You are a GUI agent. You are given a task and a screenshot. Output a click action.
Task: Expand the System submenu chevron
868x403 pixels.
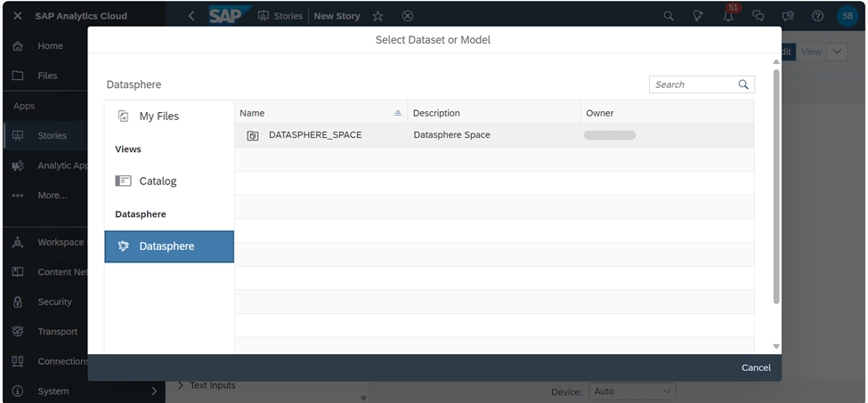pyautogui.click(x=154, y=391)
